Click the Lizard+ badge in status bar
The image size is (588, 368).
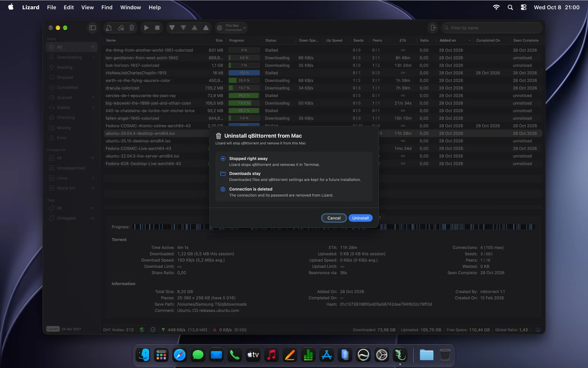point(53,329)
